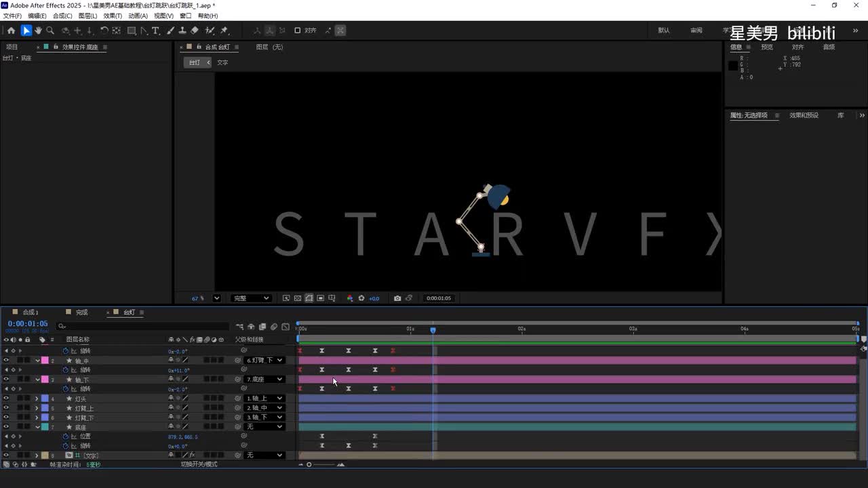The image size is (868, 488).
Task: Click the stopwatch for 底座 旋转 property
Action: tap(66, 446)
